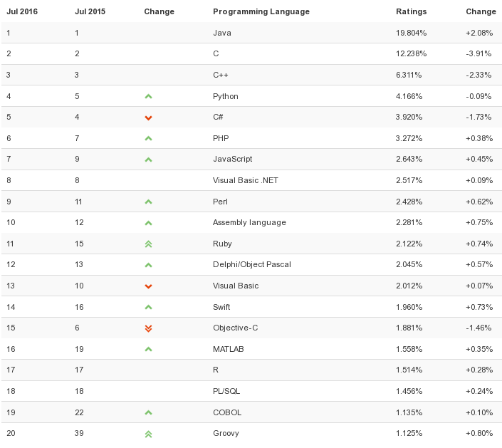Click the green up arrow in PHP row
Viewport: 502px width, 448px height.
click(148, 138)
